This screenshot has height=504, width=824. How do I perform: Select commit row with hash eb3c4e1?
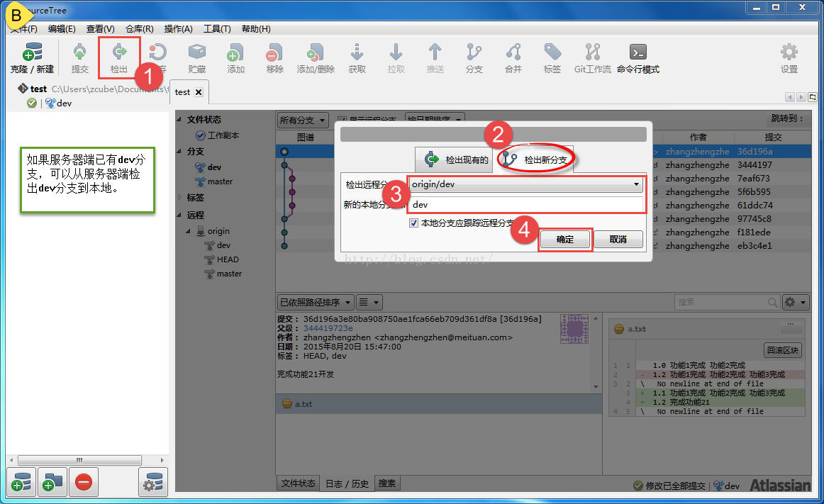[543, 246]
